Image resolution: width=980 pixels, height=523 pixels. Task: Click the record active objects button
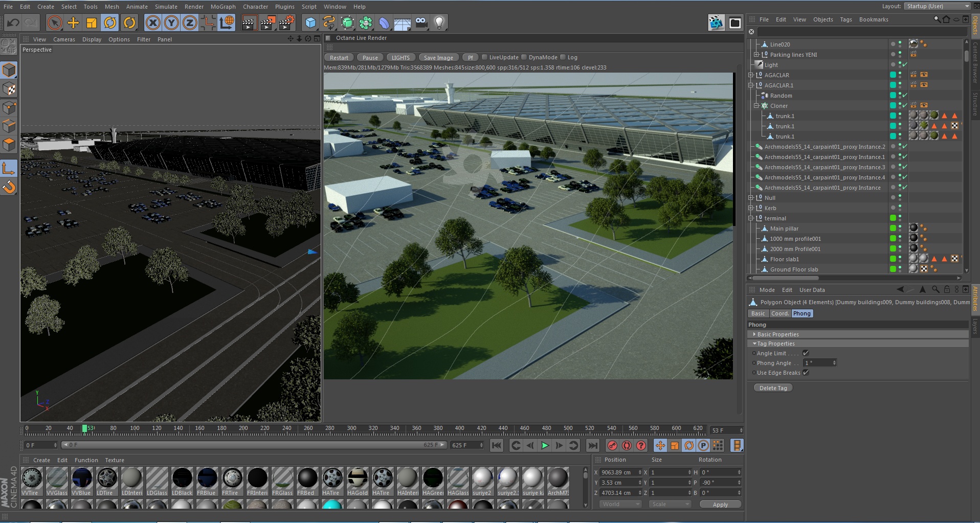tap(612, 445)
